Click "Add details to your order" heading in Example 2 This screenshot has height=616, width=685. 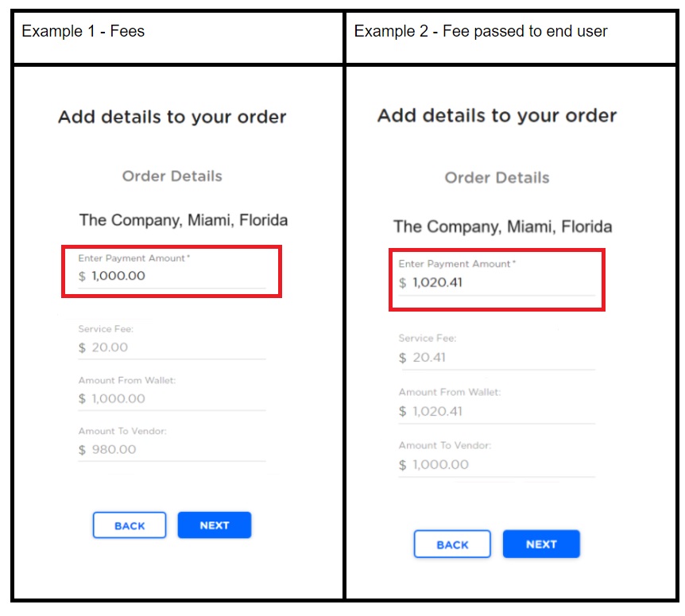(x=497, y=115)
